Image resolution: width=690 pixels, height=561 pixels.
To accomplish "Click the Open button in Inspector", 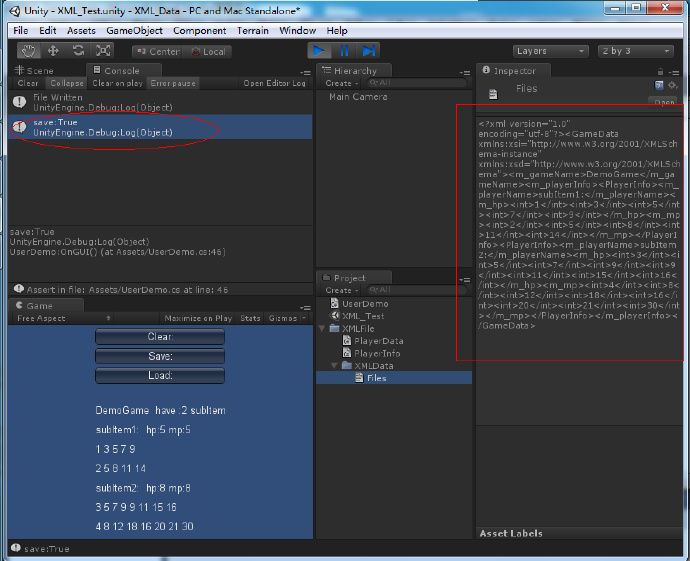I will (x=664, y=102).
